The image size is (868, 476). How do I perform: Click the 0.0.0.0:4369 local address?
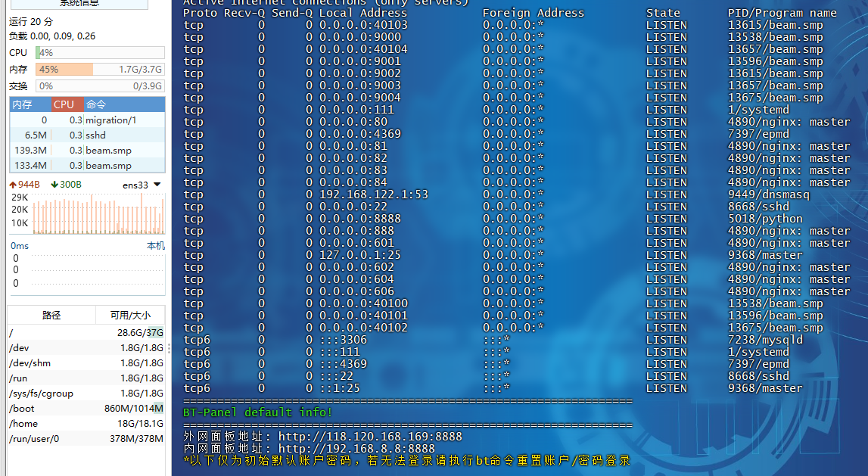(x=359, y=134)
